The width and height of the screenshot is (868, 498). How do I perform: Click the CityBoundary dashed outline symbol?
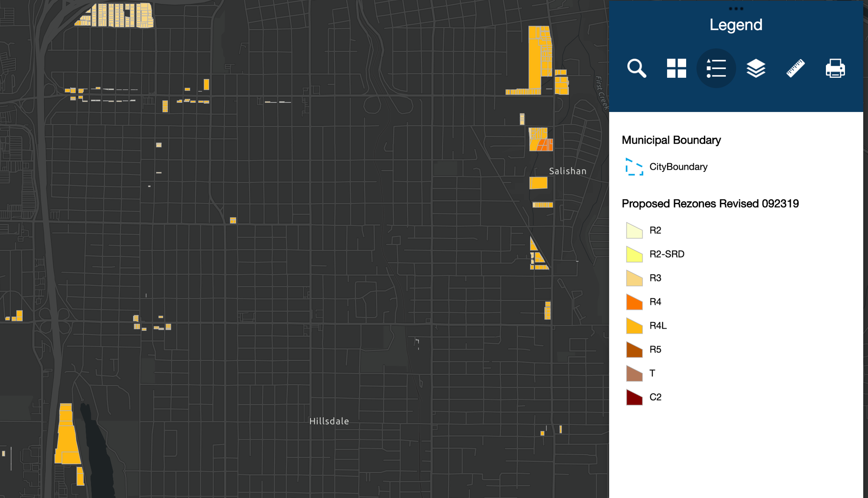point(634,167)
